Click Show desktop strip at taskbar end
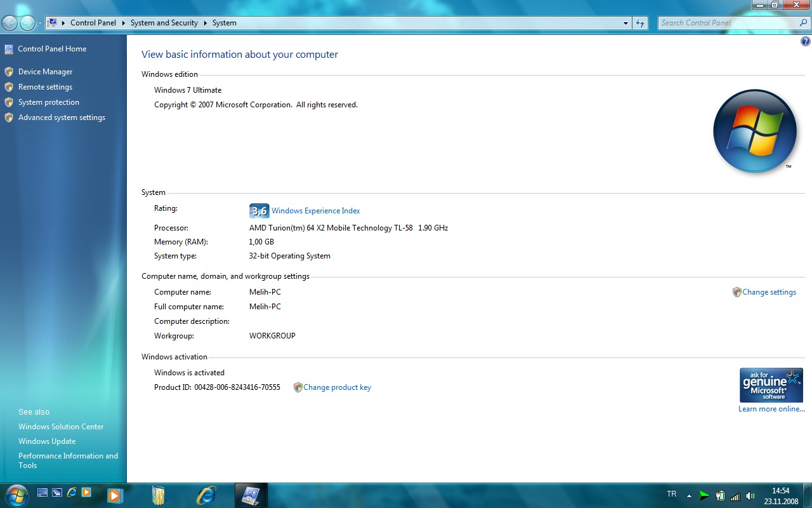Image resolution: width=812 pixels, height=508 pixels. point(807,495)
